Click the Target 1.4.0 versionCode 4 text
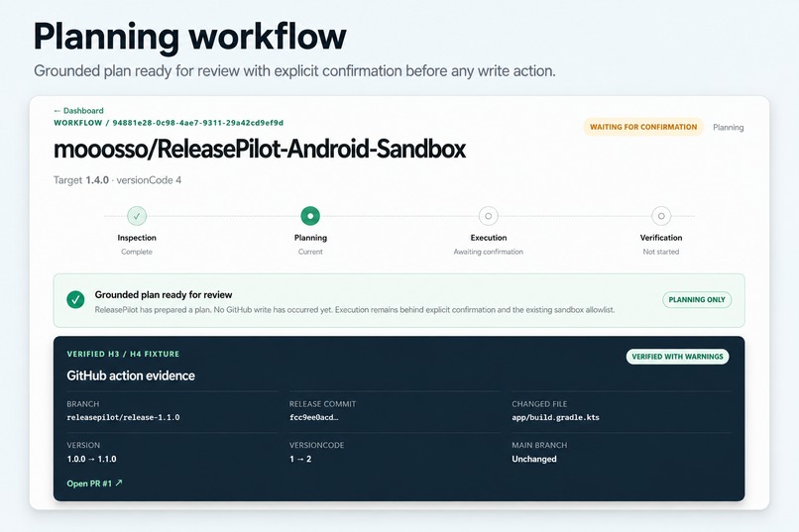799x532 pixels. coord(117,180)
